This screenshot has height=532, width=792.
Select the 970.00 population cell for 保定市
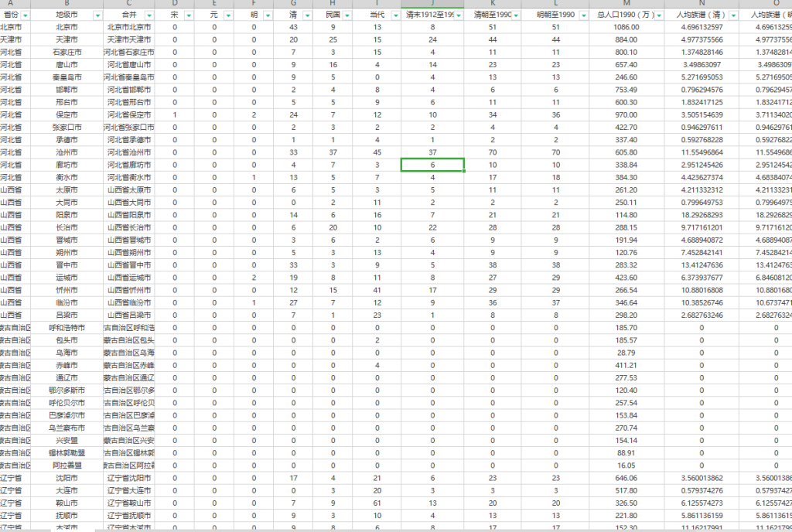pos(626,114)
